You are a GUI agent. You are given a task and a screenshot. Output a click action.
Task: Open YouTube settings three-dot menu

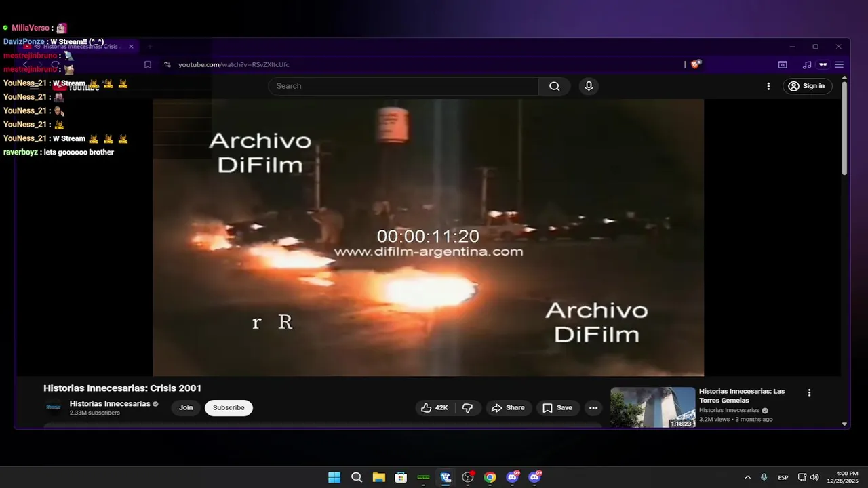(768, 86)
